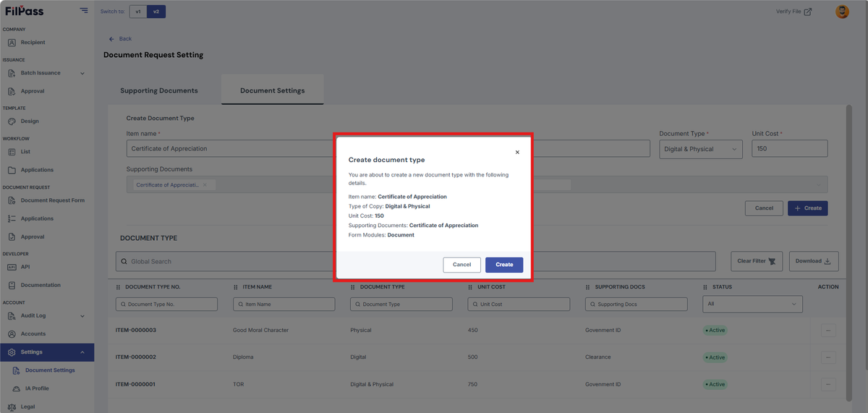Open the Supporting Documents dropdown arrow
This screenshot has height=413, width=868.
[x=820, y=185]
